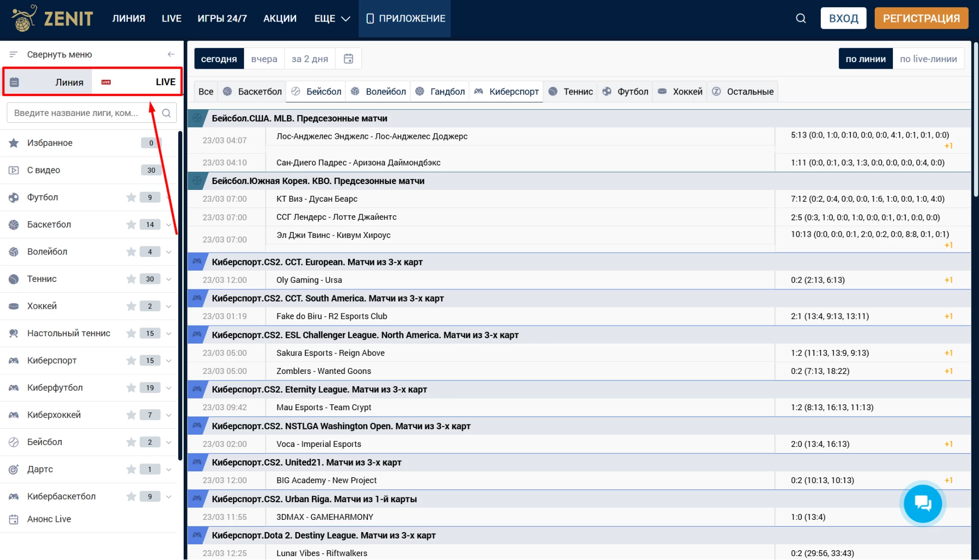Toggle favorite star for Волейбол
Viewport: 979px width, 560px height.
tap(131, 252)
